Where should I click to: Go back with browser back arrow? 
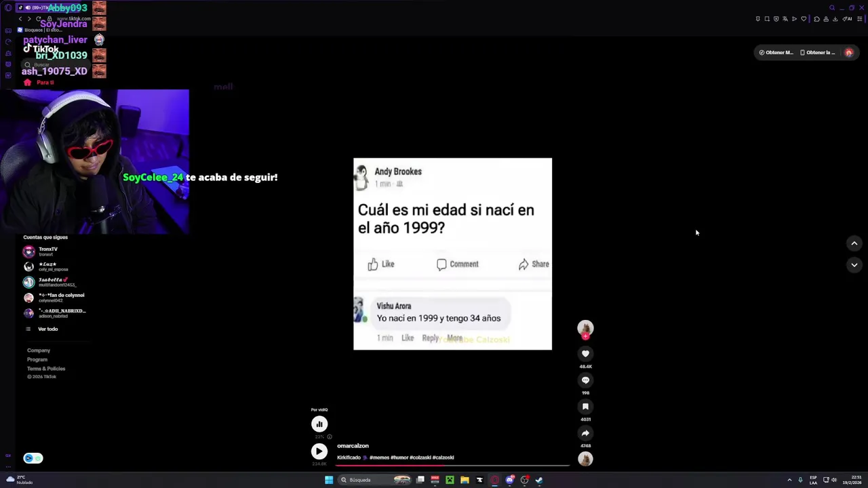coord(20,19)
